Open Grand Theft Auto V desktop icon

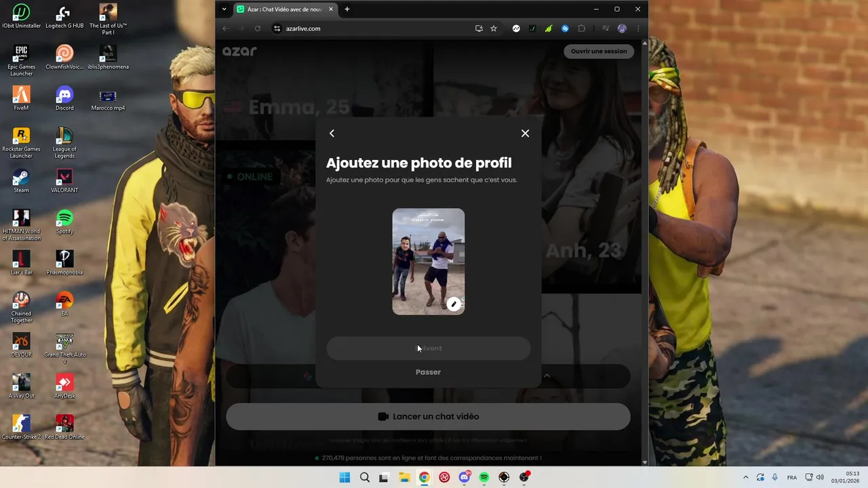coord(64,348)
